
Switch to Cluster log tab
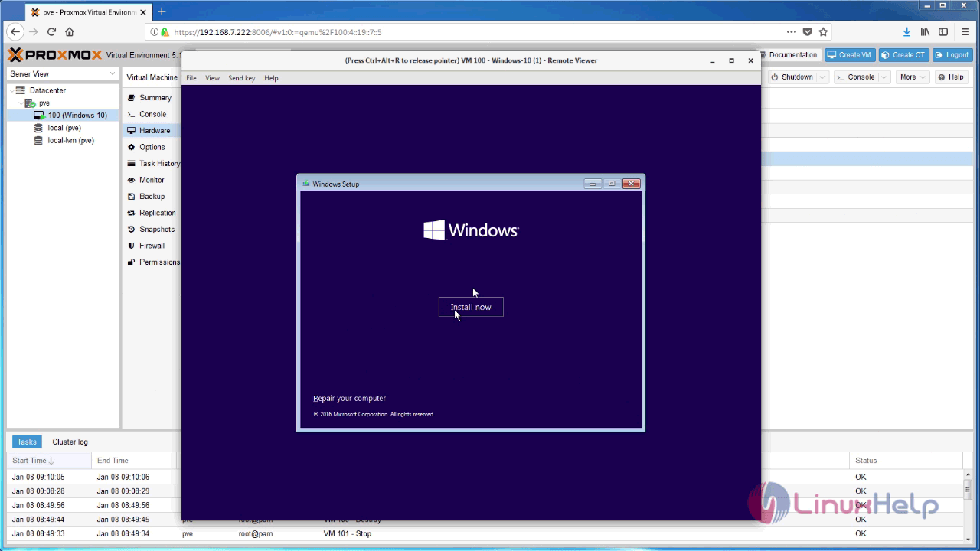point(70,442)
